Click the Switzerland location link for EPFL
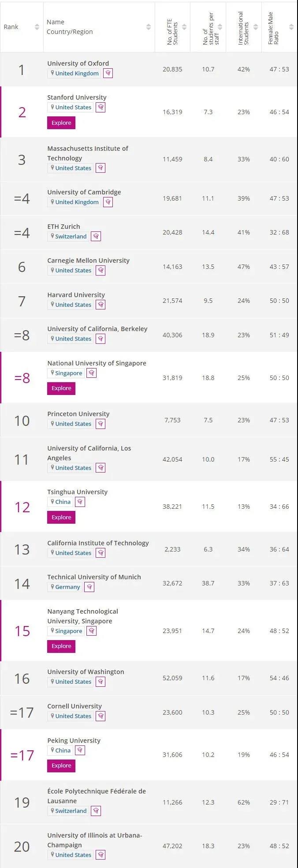 (x=71, y=811)
